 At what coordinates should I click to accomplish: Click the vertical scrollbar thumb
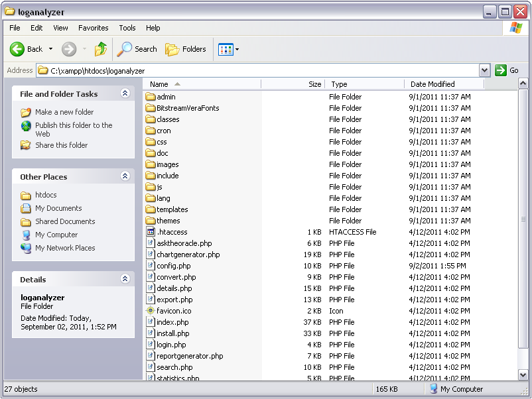pyautogui.click(x=523, y=219)
